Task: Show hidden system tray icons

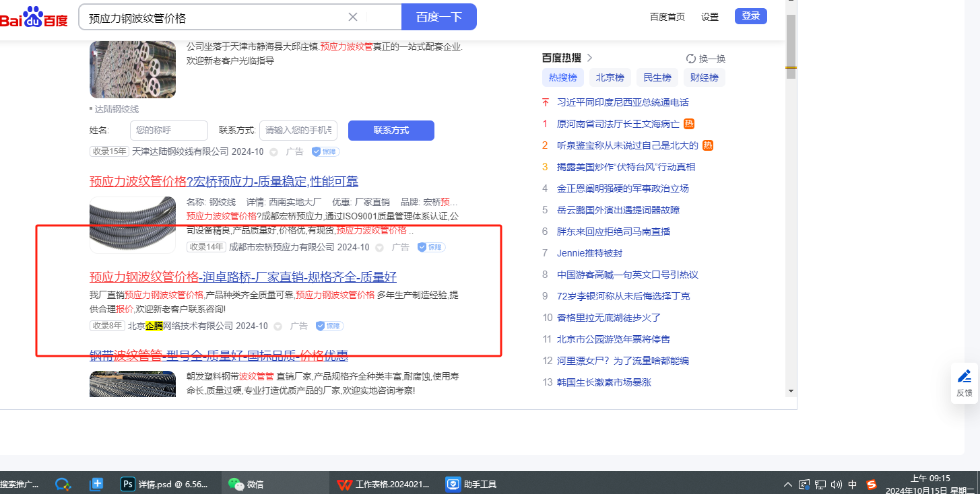Action: (x=787, y=485)
